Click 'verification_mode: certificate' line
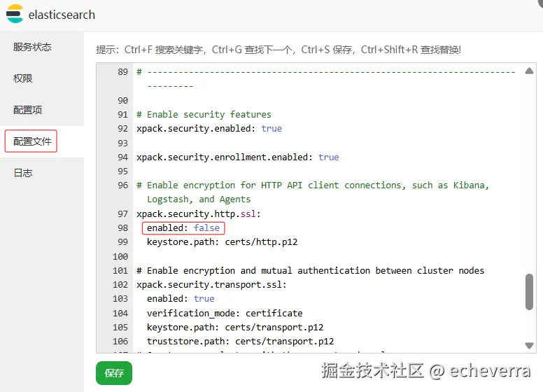The image size is (543, 392). [x=225, y=313]
